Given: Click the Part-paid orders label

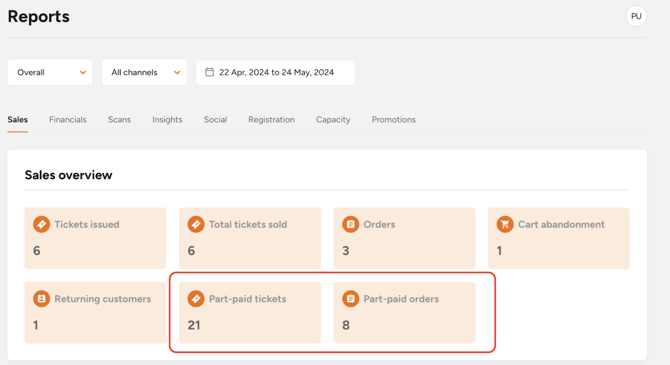Looking at the screenshot, I should point(401,299).
